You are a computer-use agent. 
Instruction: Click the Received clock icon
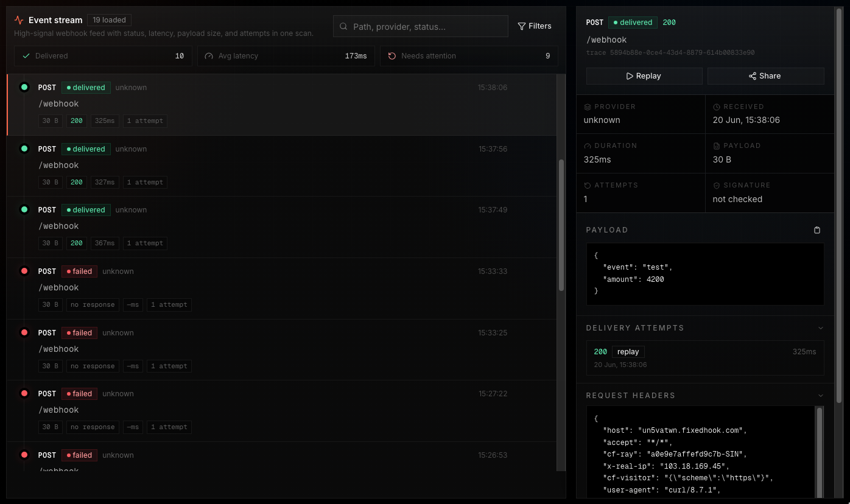[717, 107]
